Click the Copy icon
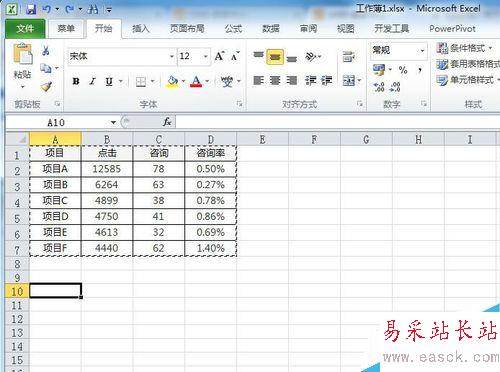Viewport: 500px width, 372px height. (46, 68)
